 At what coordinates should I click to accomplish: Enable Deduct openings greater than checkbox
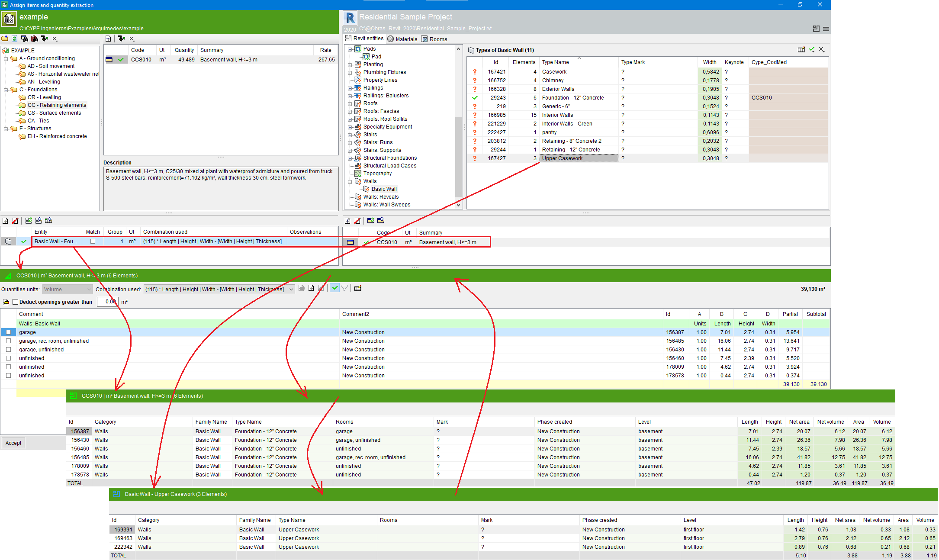click(x=16, y=302)
